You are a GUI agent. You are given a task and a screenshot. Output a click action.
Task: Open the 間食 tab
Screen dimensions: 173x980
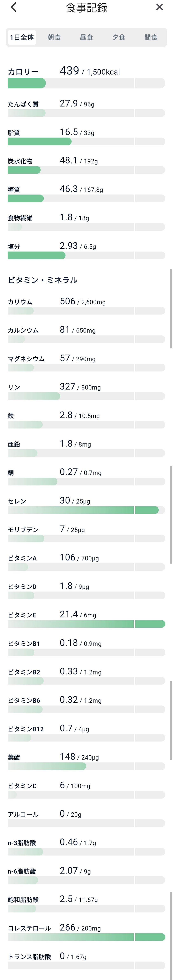tap(151, 37)
